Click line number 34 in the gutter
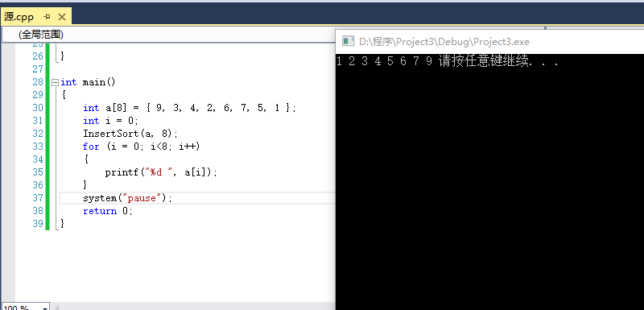This screenshot has width=644, height=310. (38, 159)
